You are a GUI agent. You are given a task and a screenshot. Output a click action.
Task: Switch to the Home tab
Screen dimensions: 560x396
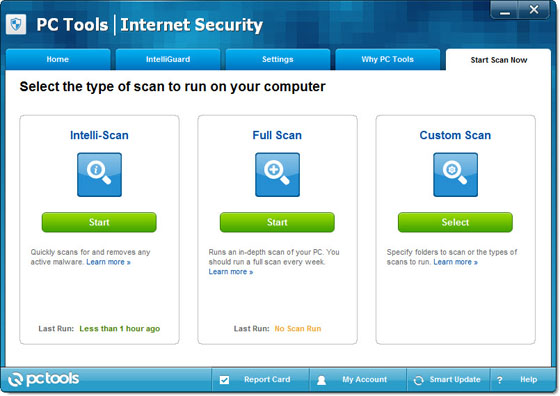tap(58, 59)
